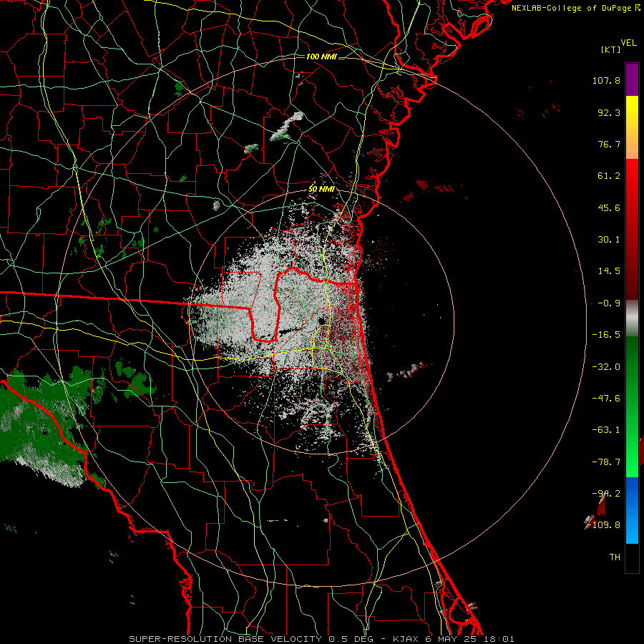
Task: Select the -32.0 velocity scale value
Action: tap(606, 367)
